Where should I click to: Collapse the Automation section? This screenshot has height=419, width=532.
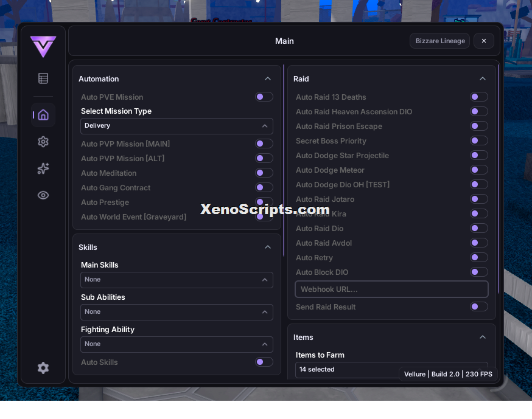coord(268,78)
